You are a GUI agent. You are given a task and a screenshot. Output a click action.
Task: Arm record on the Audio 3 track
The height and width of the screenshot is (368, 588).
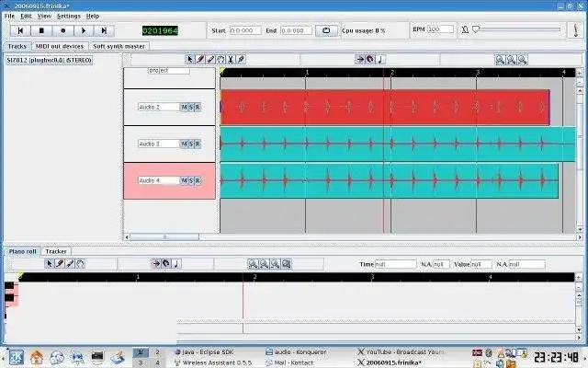point(198,144)
